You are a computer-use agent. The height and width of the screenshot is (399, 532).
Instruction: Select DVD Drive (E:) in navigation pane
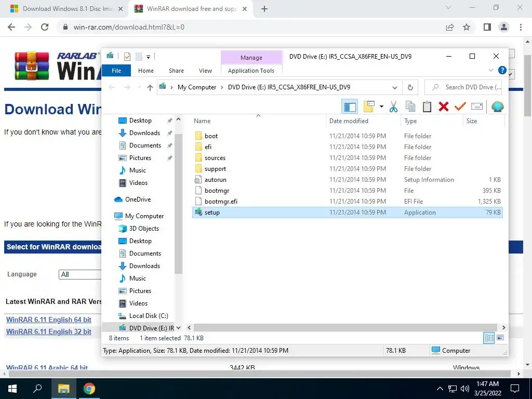146,328
